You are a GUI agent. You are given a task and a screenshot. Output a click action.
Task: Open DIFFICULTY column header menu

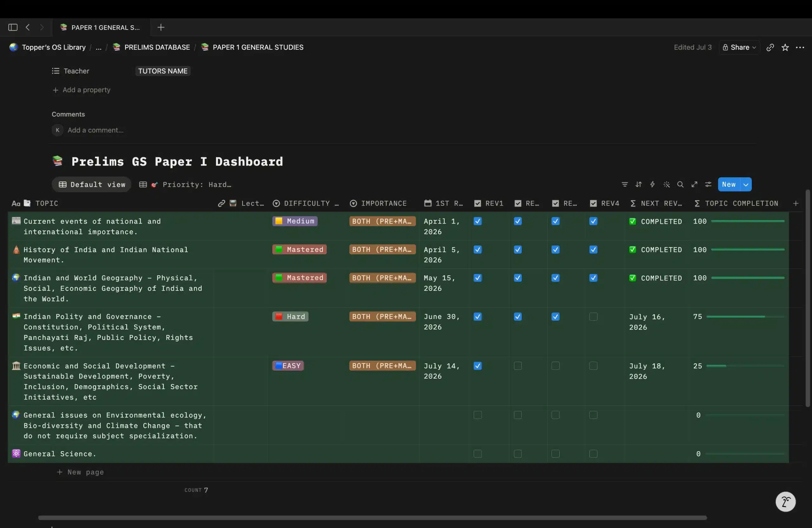(306, 203)
